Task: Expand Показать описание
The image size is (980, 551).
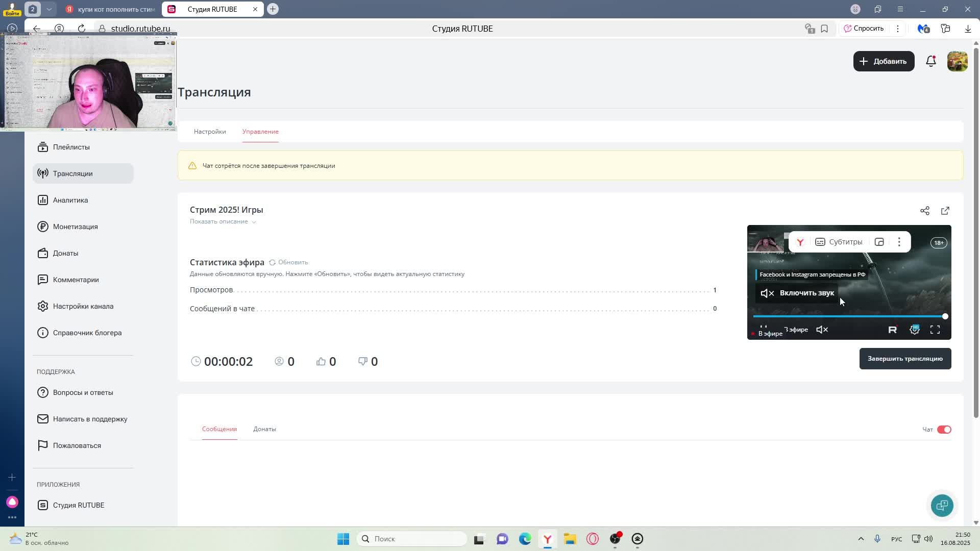Action: click(x=223, y=221)
